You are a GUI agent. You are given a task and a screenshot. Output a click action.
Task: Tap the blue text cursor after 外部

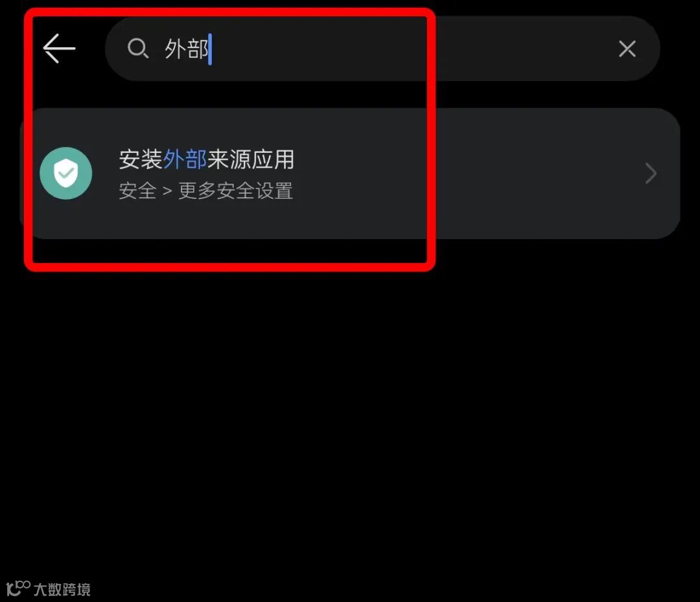click(210, 49)
